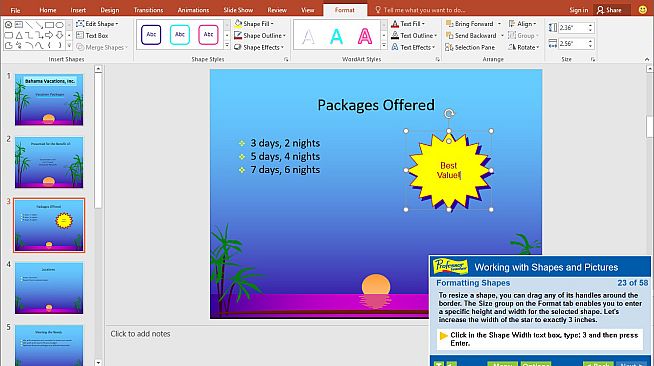Click the rotation handle above the star
The width and height of the screenshot is (654, 366).
click(x=449, y=113)
